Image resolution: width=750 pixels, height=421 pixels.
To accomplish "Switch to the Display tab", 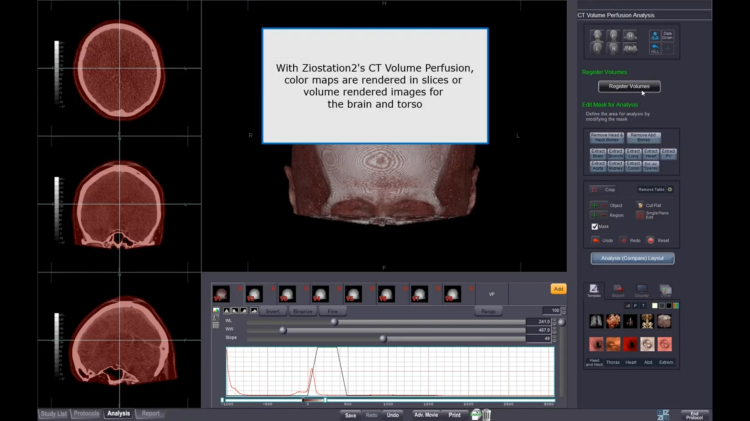I will [x=642, y=290].
